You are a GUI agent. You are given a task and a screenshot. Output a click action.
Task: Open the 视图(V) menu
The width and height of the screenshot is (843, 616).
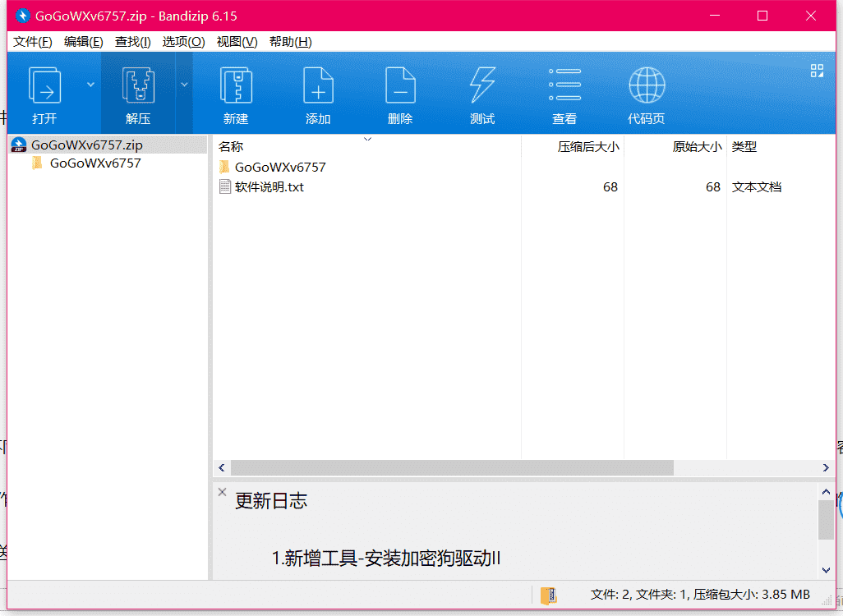(237, 42)
